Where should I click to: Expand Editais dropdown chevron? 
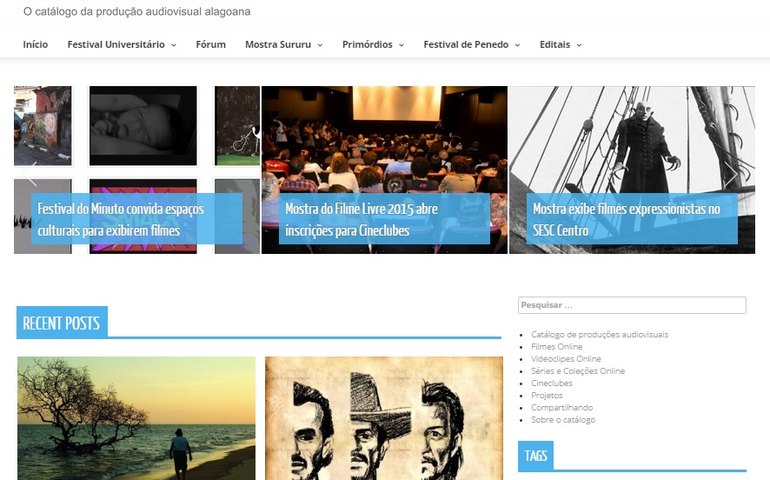(579, 45)
